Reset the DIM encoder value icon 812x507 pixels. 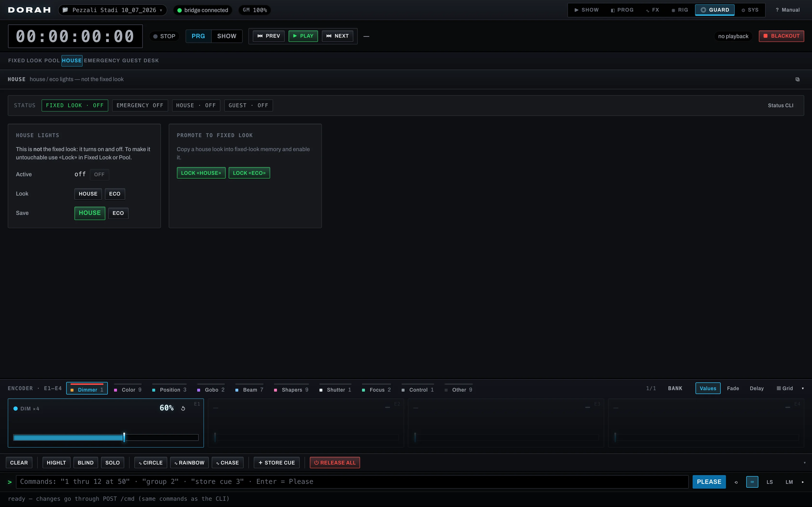183,408
